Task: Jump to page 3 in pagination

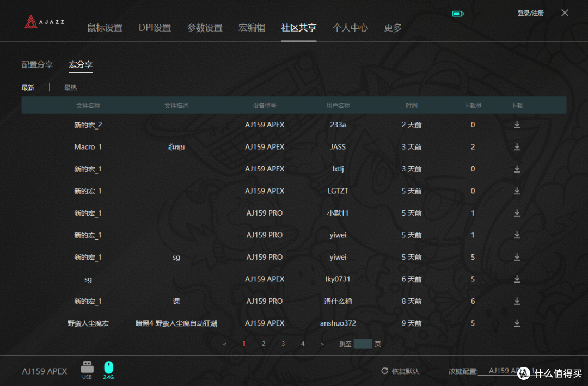Action: pyautogui.click(x=283, y=344)
